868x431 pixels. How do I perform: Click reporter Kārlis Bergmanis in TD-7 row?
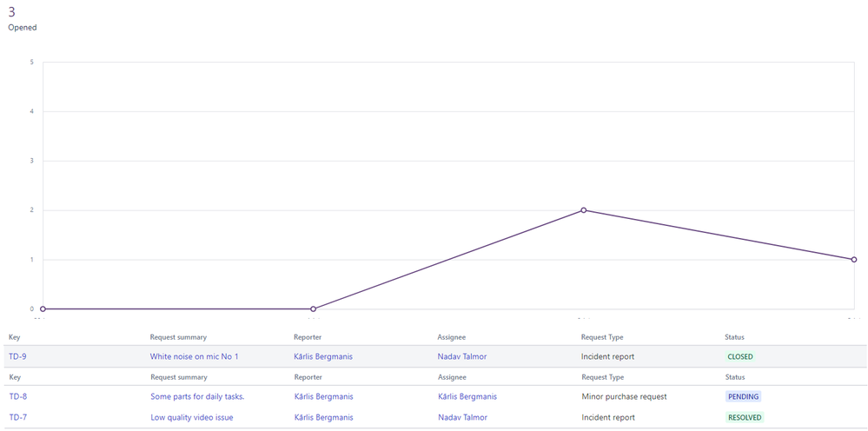[x=324, y=418]
